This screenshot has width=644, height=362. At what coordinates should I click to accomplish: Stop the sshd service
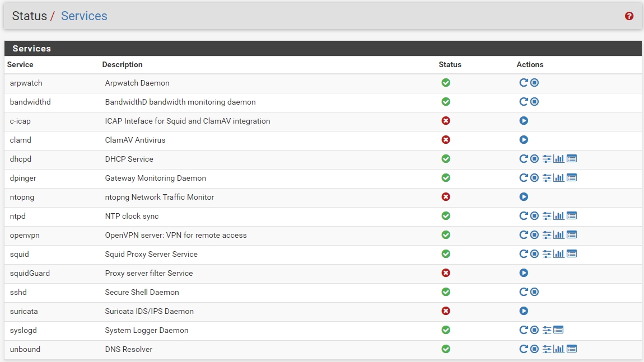(x=534, y=292)
